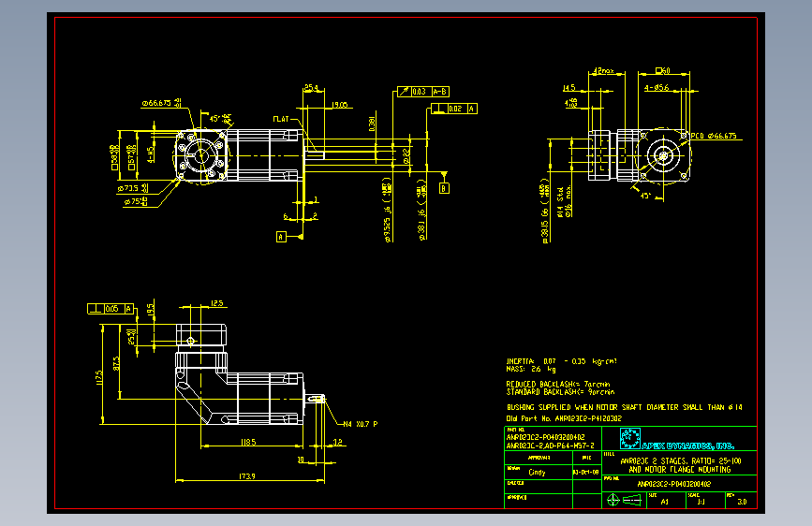This screenshot has width=812, height=526.
Task: Select datum label "A" below the shaft view
Action: (x=281, y=237)
